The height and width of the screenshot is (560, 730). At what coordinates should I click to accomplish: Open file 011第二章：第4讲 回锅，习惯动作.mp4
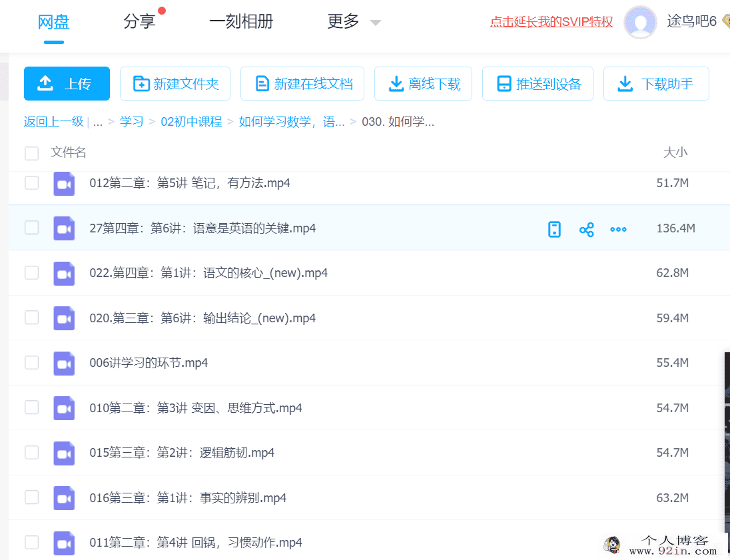tap(196, 543)
